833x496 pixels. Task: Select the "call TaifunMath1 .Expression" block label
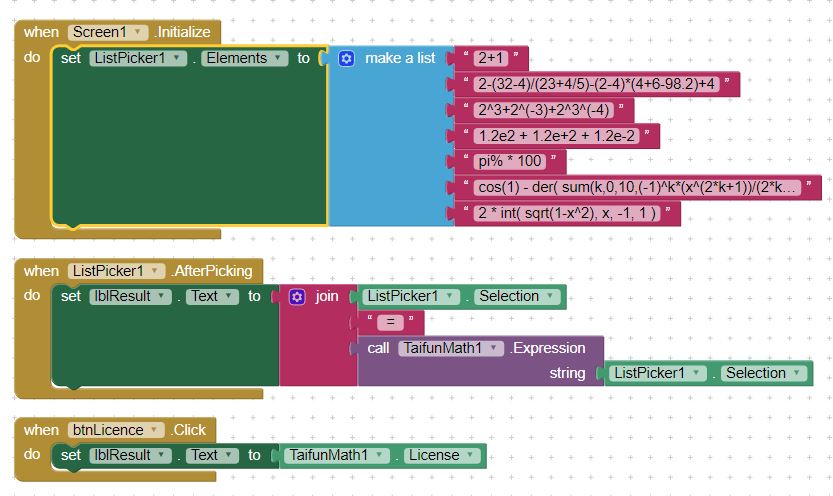click(x=378, y=348)
